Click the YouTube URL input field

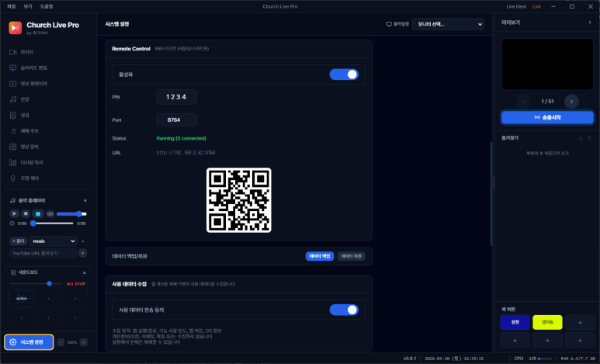(x=43, y=253)
